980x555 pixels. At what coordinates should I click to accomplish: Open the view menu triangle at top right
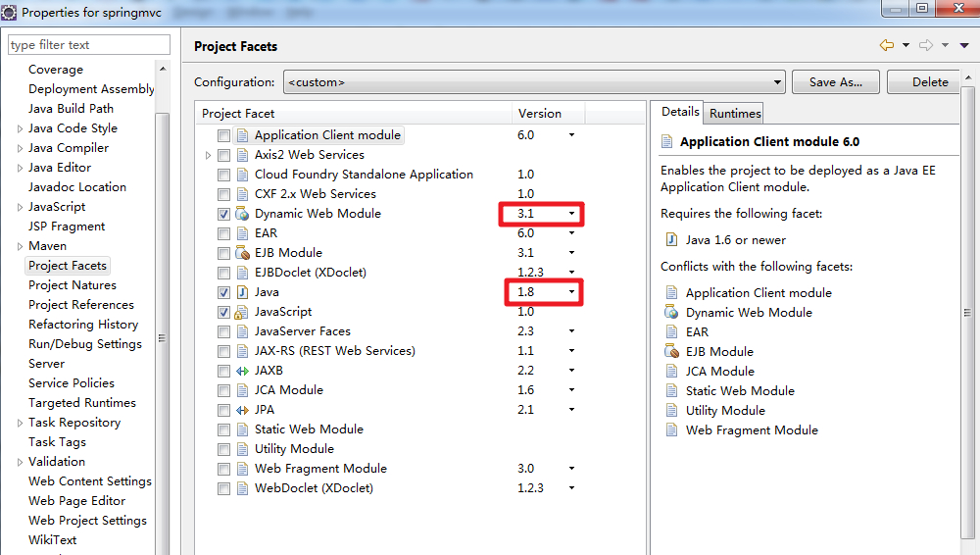[964, 45]
